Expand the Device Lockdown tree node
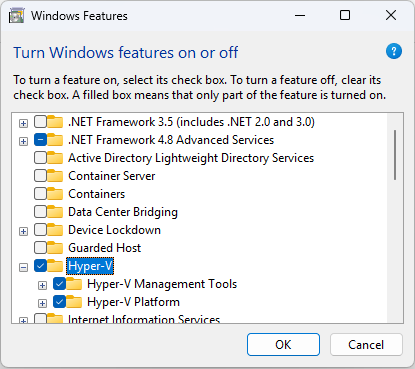The height and width of the screenshot is (369, 415). click(x=23, y=232)
